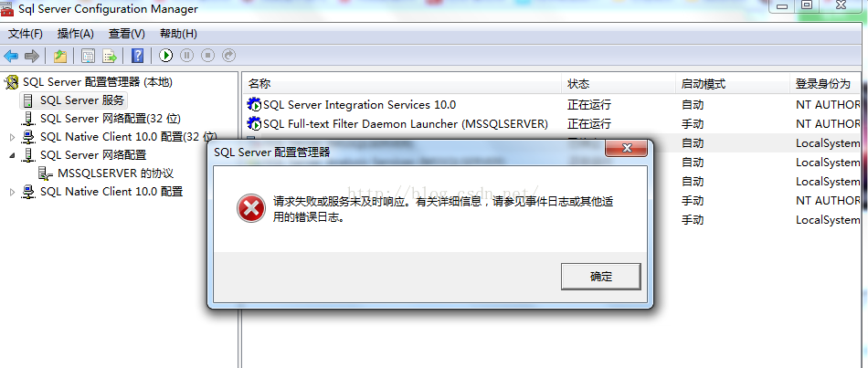868x368 pixels.
Task: Select MSSQLSERVER 的协议 in the tree
Action: click(x=116, y=173)
